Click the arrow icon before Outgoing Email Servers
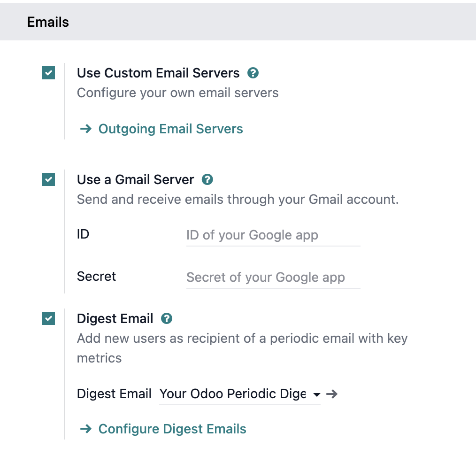This screenshot has width=476, height=463. (85, 129)
